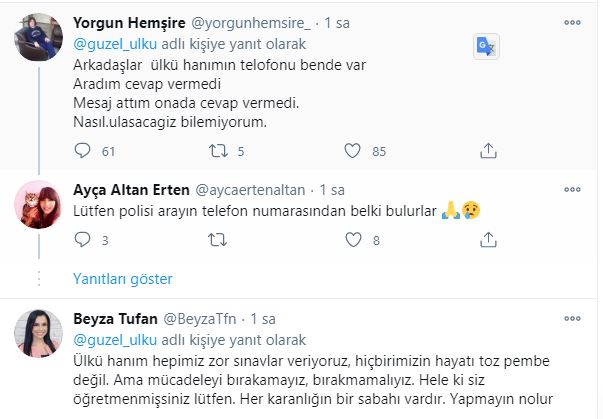Screen dimensions: 603x419
Task: Like Yorgun Hemşire's tweet
Action: 352,152
